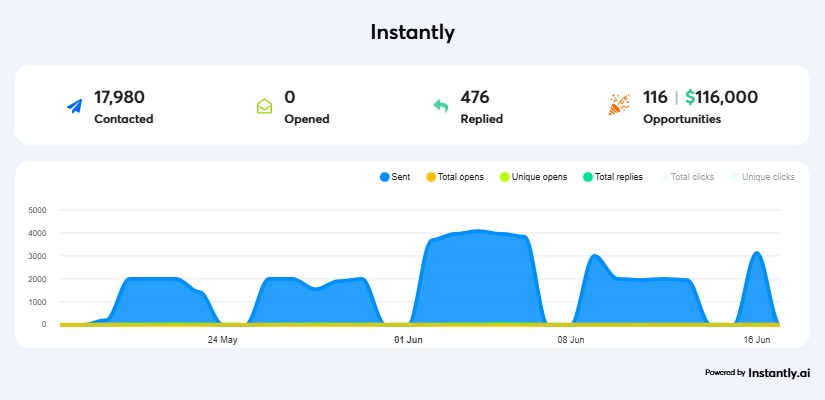The width and height of the screenshot is (825, 400).
Task: Click the 08 Jun axis date label
Action: point(571,340)
